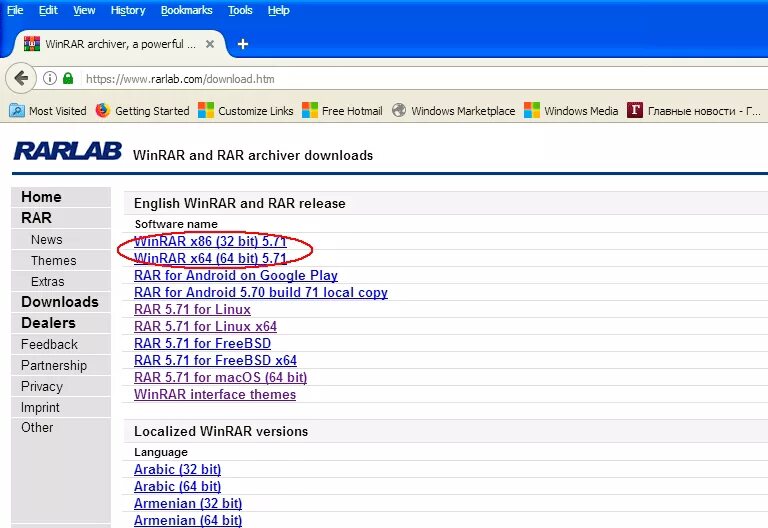Click the Firefox icon beside Getting Started

[102, 110]
